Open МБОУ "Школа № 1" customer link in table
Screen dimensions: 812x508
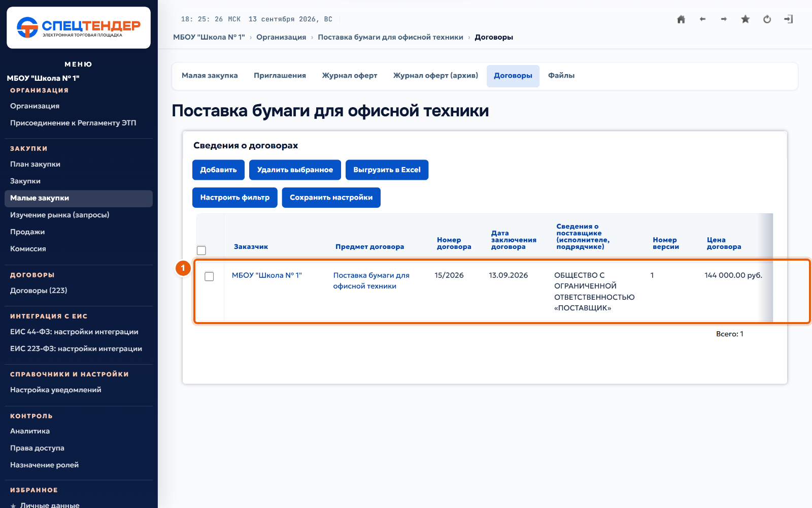tap(267, 275)
